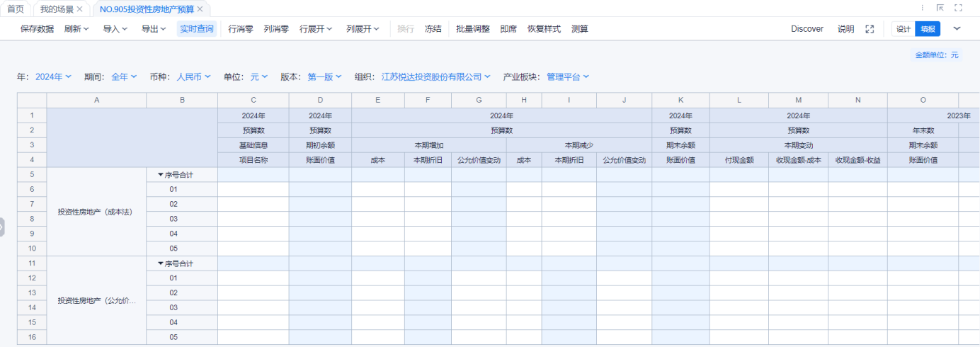This screenshot has height=347, width=980.
Task: Close the NO.905投资性房地产预算 tab
Action: click(200, 9)
